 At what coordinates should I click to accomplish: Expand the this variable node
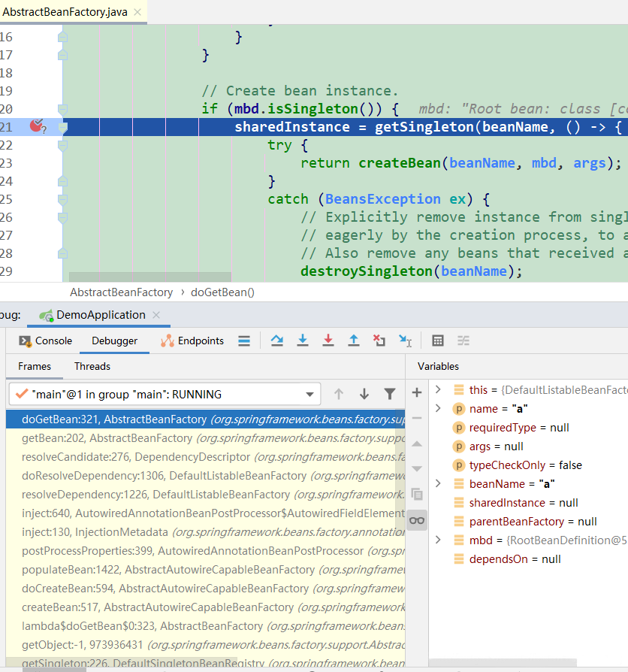pyautogui.click(x=438, y=389)
